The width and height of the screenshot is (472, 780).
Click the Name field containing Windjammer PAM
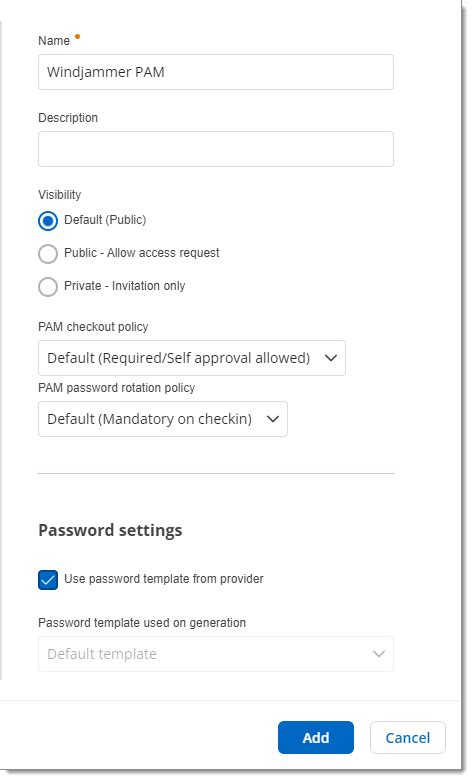click(216, 72)
